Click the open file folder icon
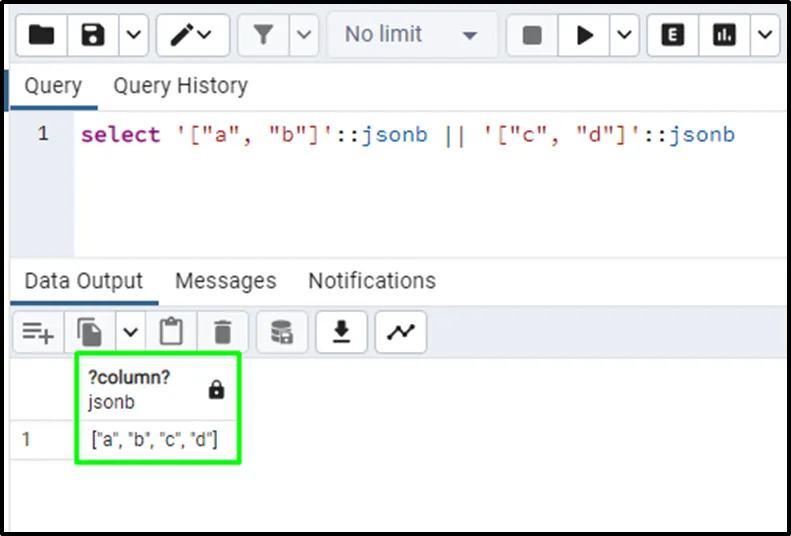The width and height of the screenshot is (791, 536). point(41,35)
